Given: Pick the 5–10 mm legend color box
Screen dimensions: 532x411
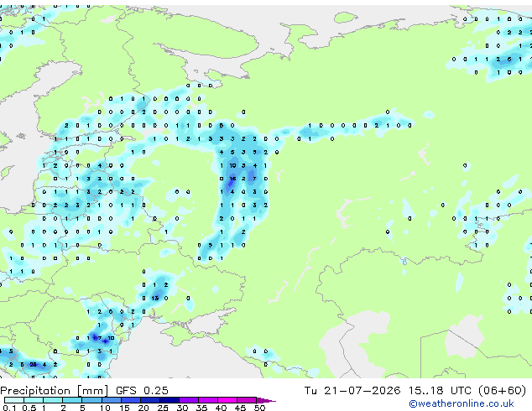Looking at the screenshot, I should [91, 400].
